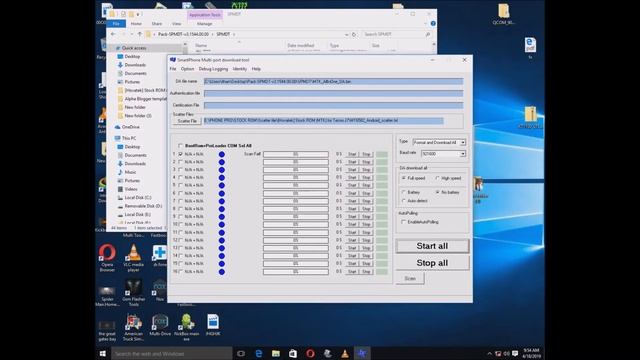Open the NckBox main exe desktop shortcut
Viewport: 640px width, 360px height.
coord(187,327)
